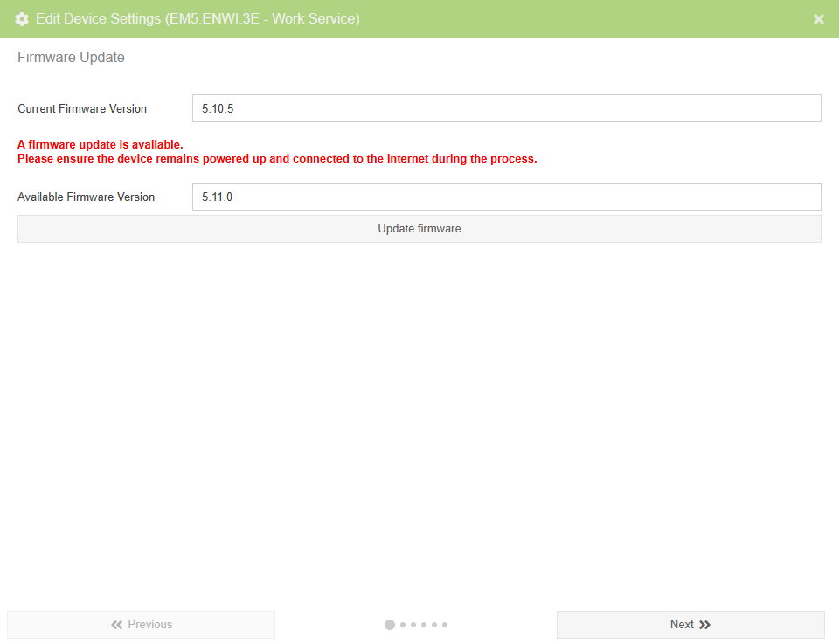Viewport: 839px width, 644px height.
Task: Click the Edit Device Settings title text
Action: (198, 18)
